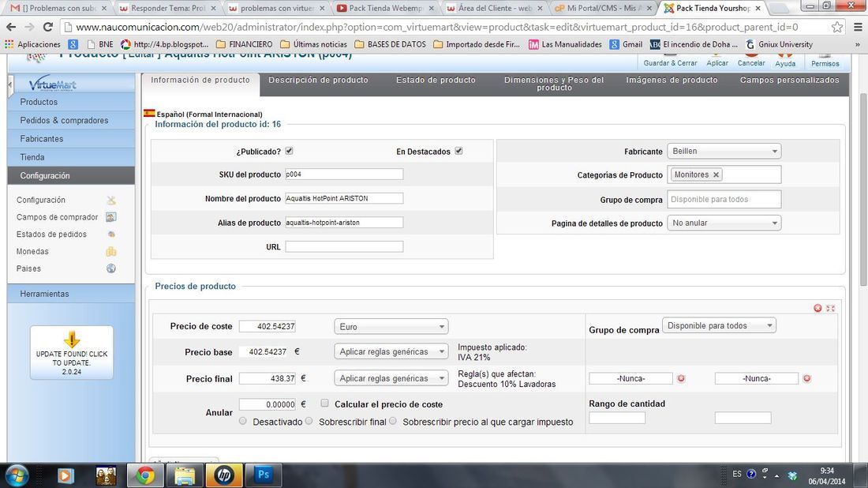The width and height of the screenshot is (868, 488).
Task: Click browser back arrow
Action: 10,27
